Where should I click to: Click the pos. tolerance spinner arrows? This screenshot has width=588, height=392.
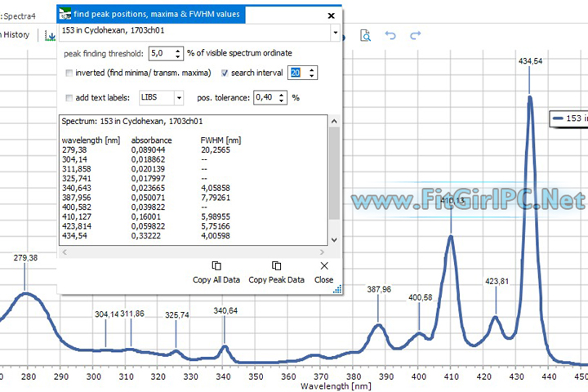(x=283, y=97)
